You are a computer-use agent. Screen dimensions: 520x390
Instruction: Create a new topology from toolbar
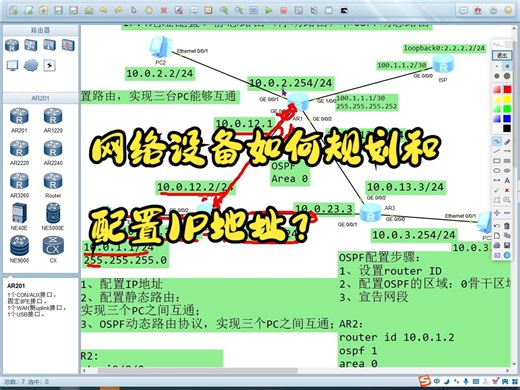click(x=13, y=11)
